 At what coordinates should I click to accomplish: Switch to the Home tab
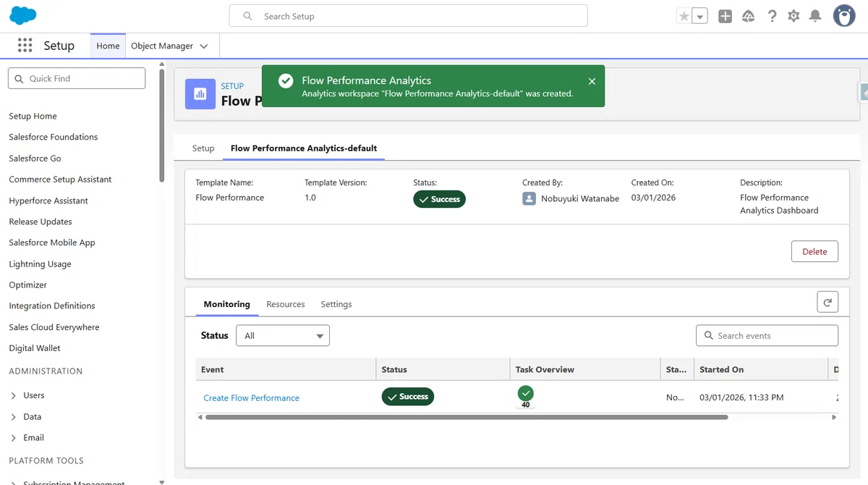108,46
